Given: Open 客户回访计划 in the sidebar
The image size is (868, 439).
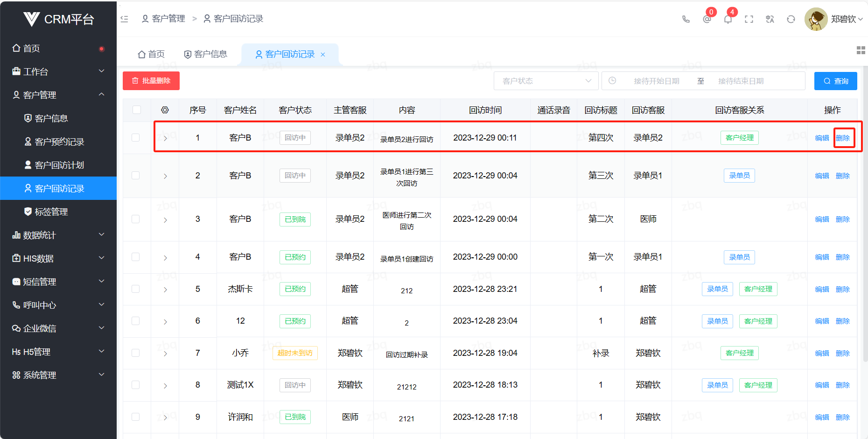Looking at the screenshot, I should [58, 165].
